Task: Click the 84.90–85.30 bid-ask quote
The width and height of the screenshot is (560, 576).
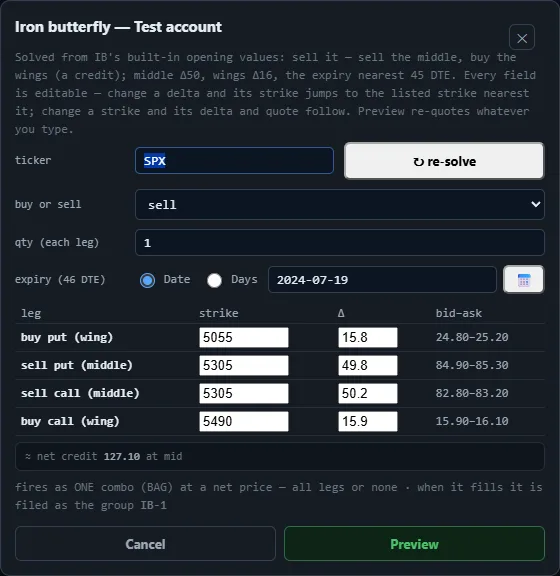Action: [472, 365]
